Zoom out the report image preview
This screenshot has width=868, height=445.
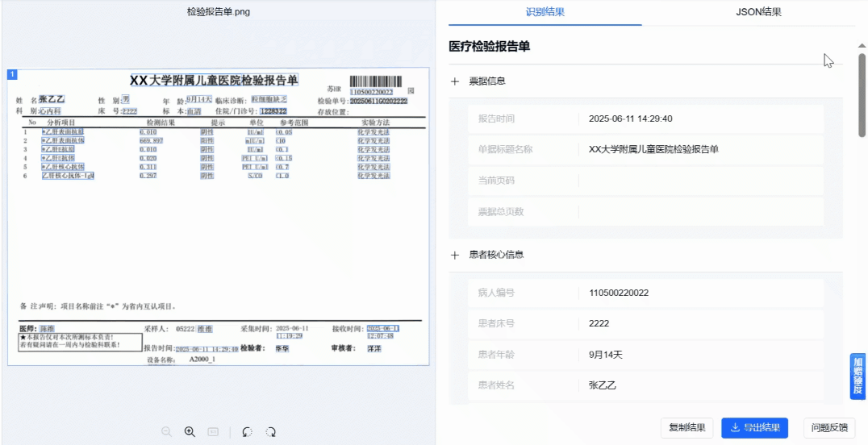(166, 432)
